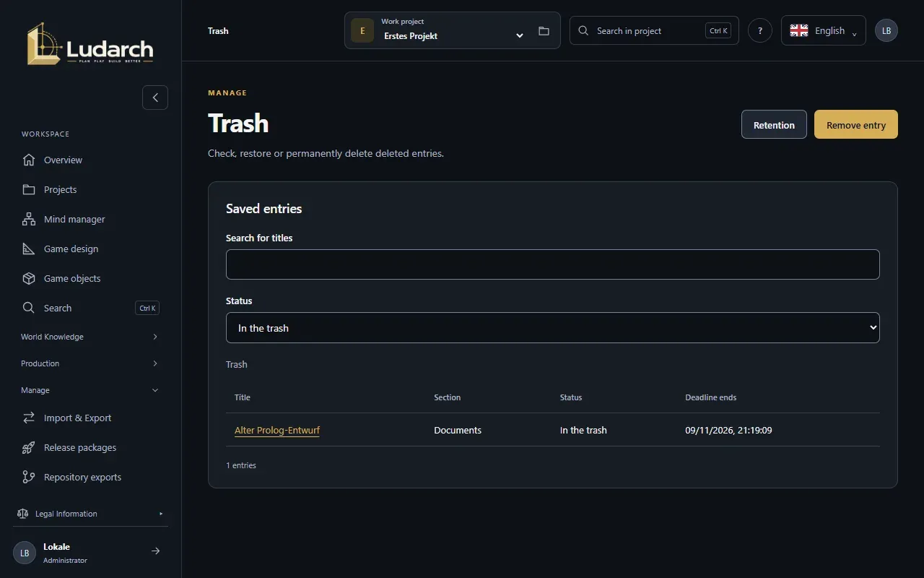This screenshot has width=924, height=578.
Task: Open Game design from sidebar
Action: click(x=90, y=249)
